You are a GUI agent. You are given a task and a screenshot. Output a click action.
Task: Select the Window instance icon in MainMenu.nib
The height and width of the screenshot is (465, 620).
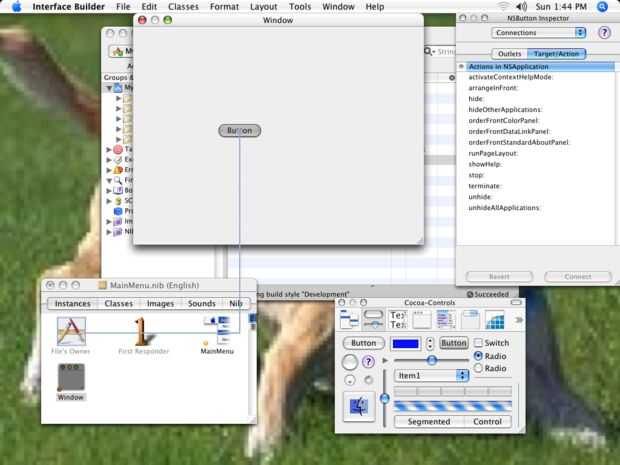71,377
